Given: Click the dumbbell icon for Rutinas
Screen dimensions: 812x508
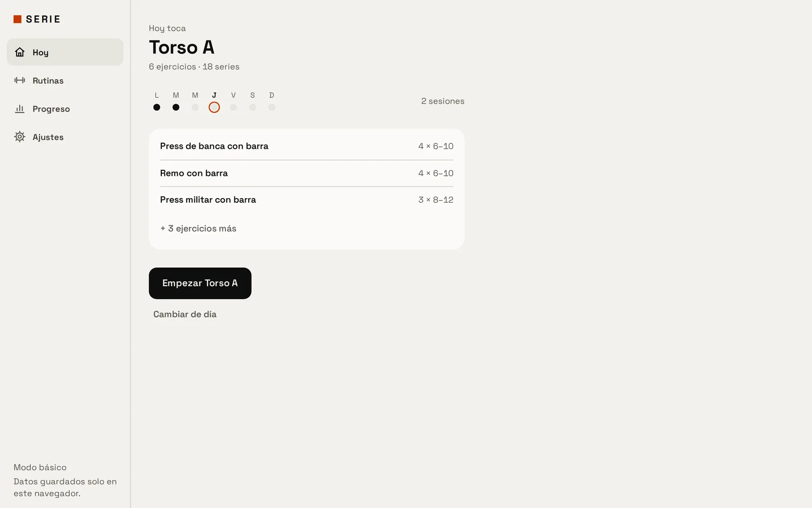Looking at the screenshot, I should [20, 80].
